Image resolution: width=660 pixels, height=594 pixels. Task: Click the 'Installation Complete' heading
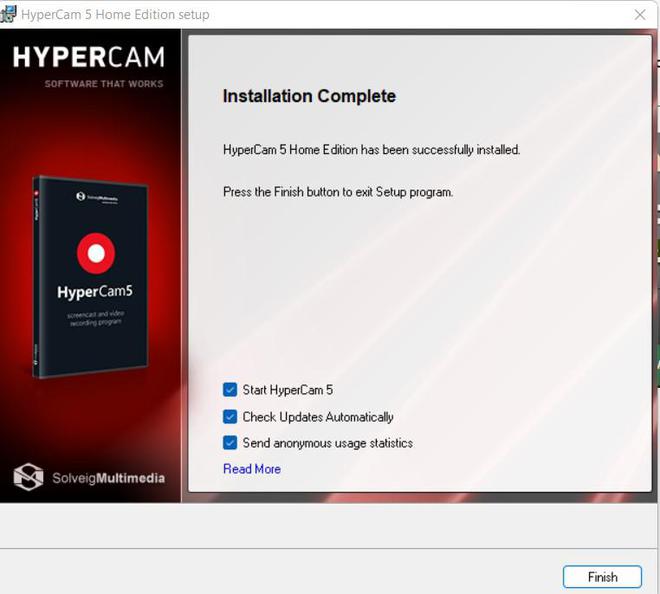(309, 96)
